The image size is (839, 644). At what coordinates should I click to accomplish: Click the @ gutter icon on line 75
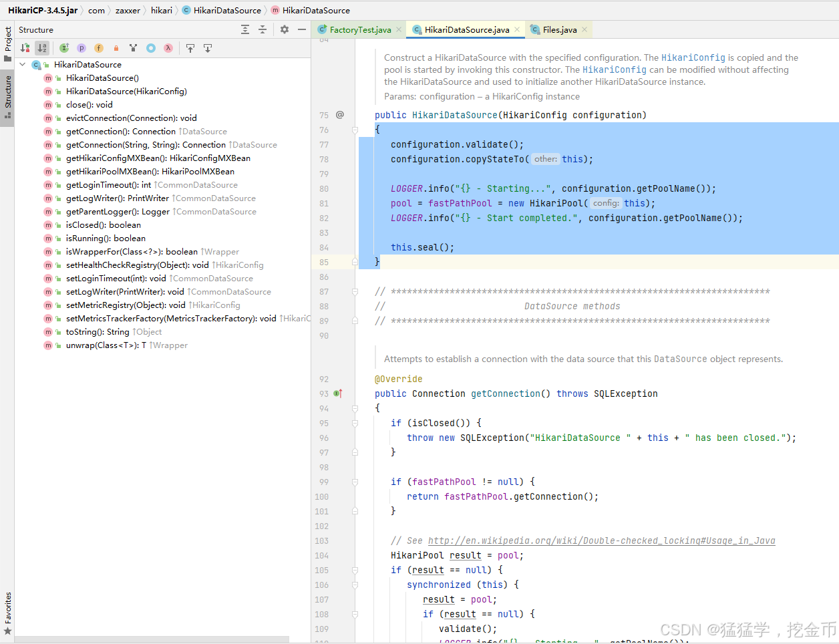[340, 115]
